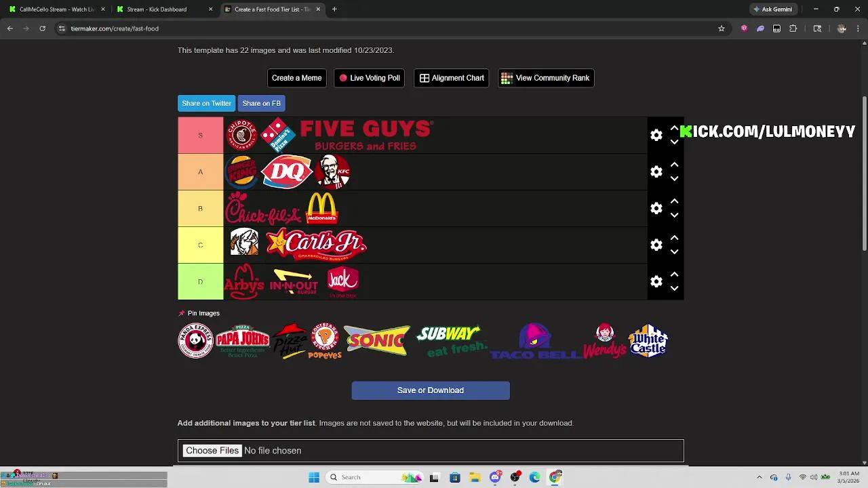Click the Chipotle logo in S tier

click(x=242, y=135)
